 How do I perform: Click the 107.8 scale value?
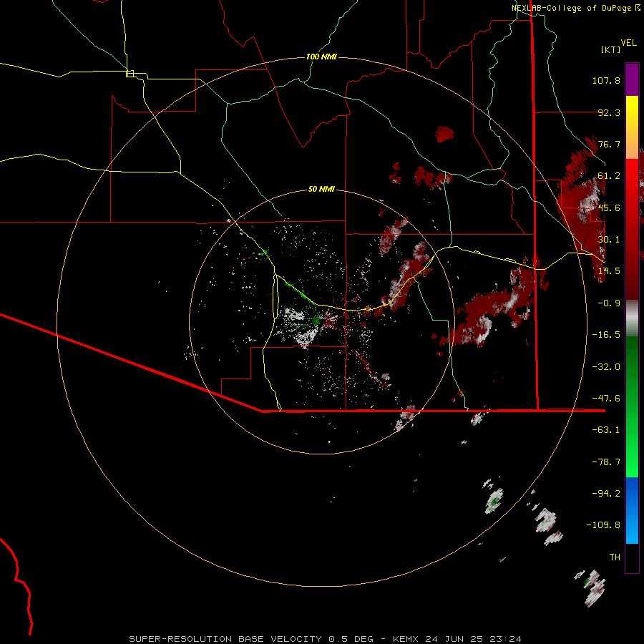606,80
